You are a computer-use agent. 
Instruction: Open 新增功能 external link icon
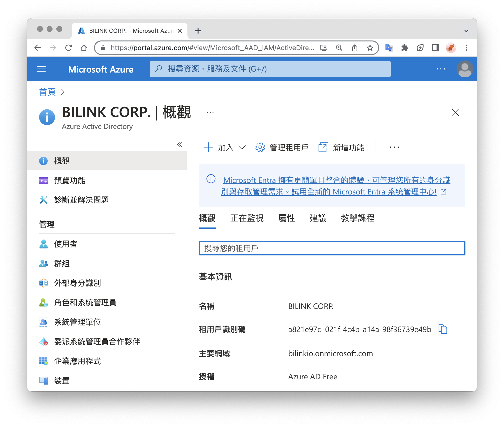point(323,147)
